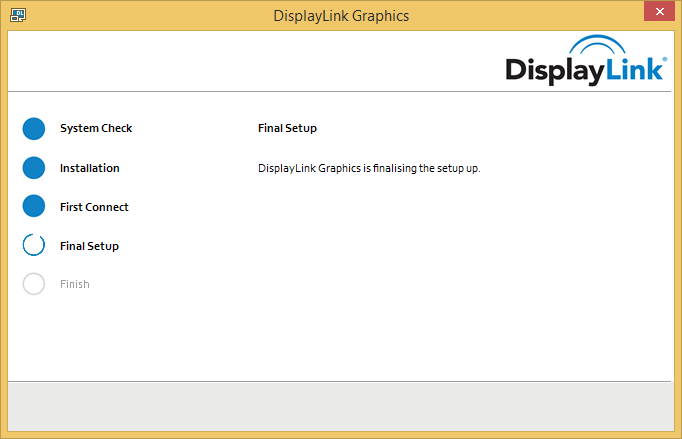
Task: Select the System Check step label
Action: point(96,128)
